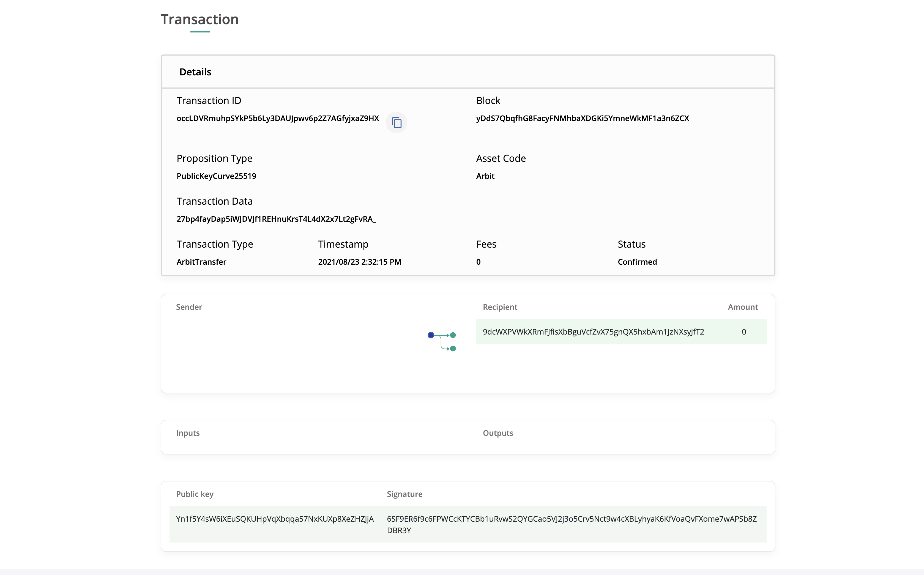Click the Sender column label

tap(189, 307)
